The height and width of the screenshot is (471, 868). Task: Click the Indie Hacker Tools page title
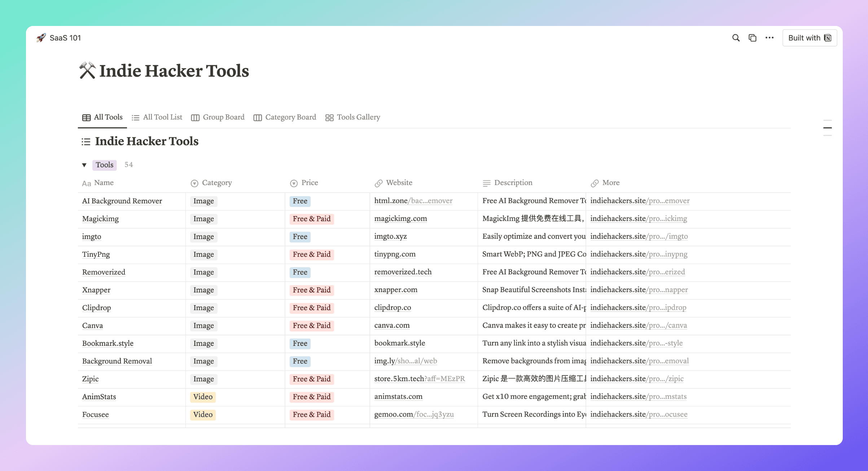pos(174,71)
